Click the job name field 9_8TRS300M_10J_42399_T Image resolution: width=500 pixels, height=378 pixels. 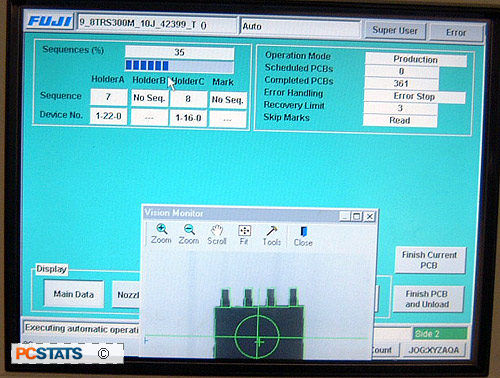[x=157, y=24]
